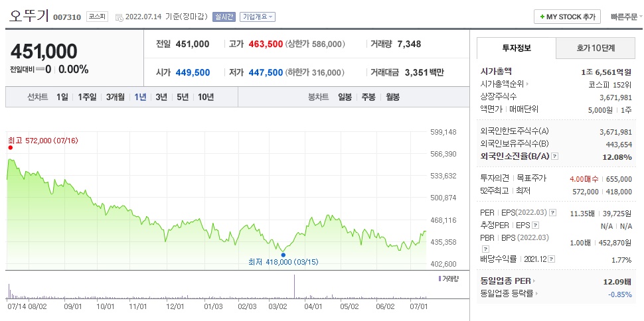Select the 5년 line chart period
The width and height of the screenshot is (644, 321).
[183, 97]
